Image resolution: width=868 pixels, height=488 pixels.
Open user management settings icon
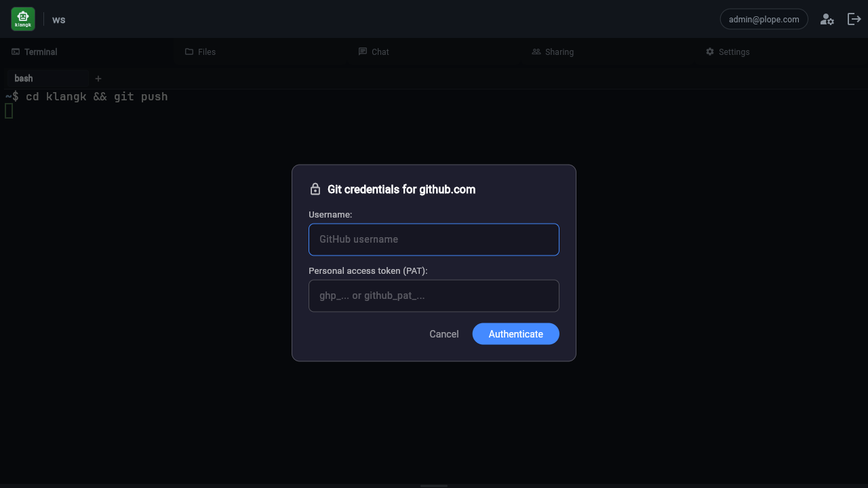[x=827, y=20]
